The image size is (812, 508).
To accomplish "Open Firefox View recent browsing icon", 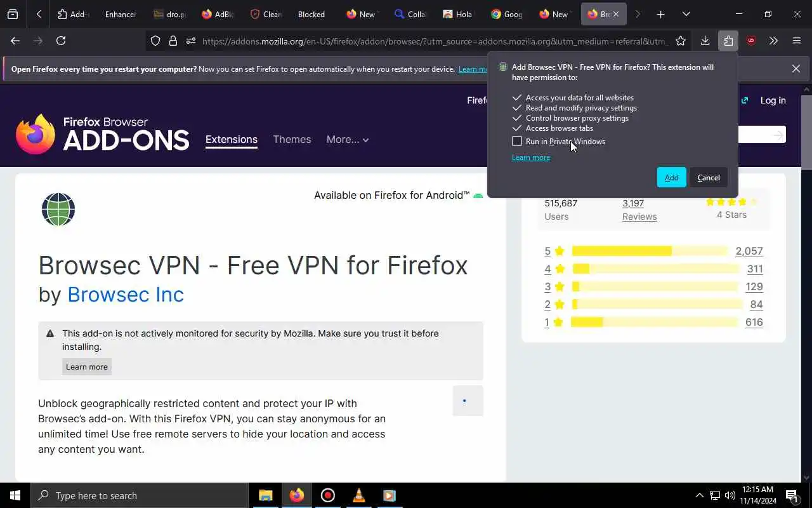I will (13, 14).
